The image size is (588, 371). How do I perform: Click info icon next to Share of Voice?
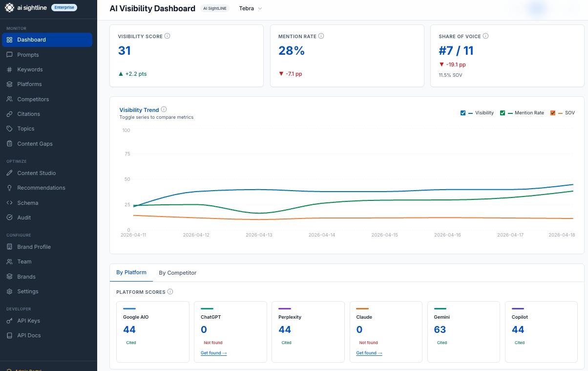click(485, 36)
